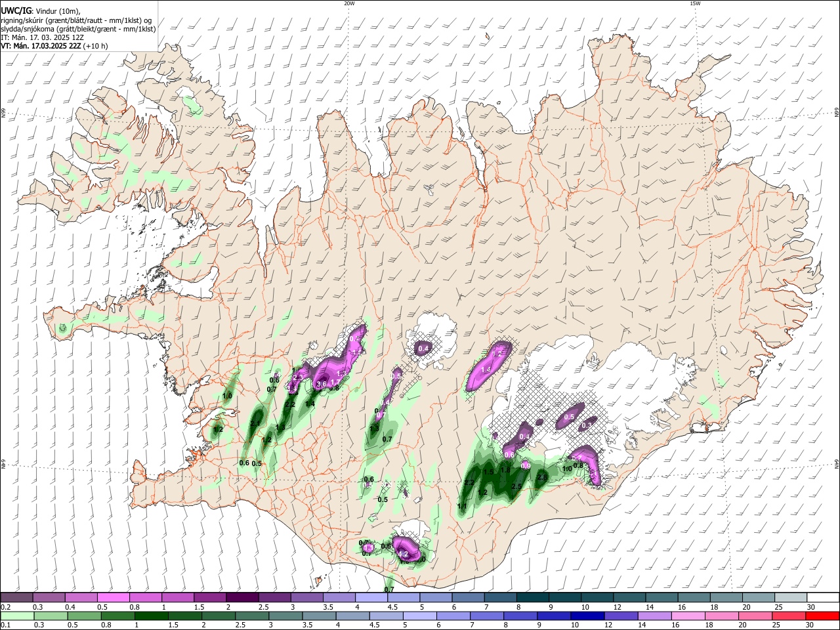Image resolution: width=840 pixels, height=630 pixels.
Task: Click the 'slydda/snjókoma' legend description line
Action: (x=79, y=29)
